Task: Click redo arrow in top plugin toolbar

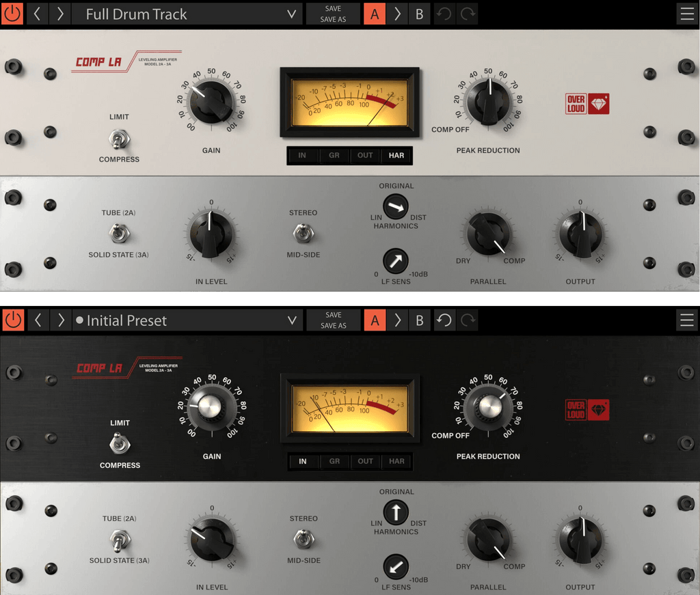Action: click(x=468, y=14)
